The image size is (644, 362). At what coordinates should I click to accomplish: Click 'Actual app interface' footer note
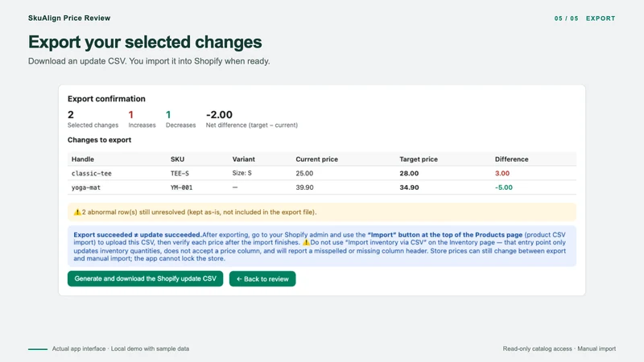click(79, 348)
